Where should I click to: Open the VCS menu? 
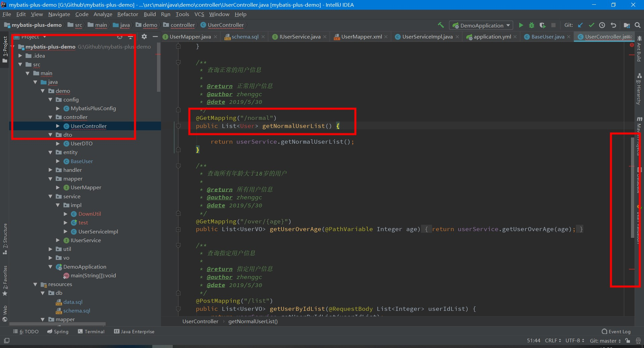(x=199, y=14)
